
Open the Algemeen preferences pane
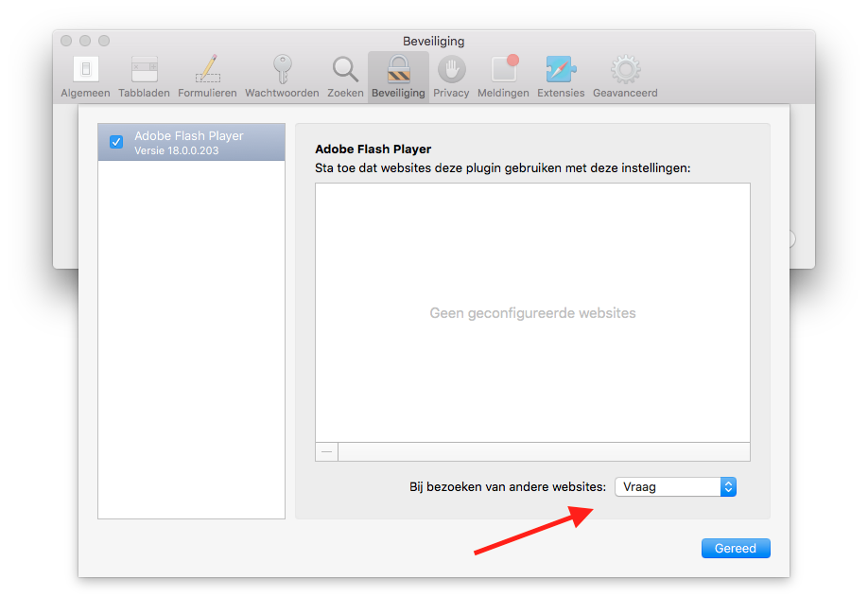tap(85, 76)
